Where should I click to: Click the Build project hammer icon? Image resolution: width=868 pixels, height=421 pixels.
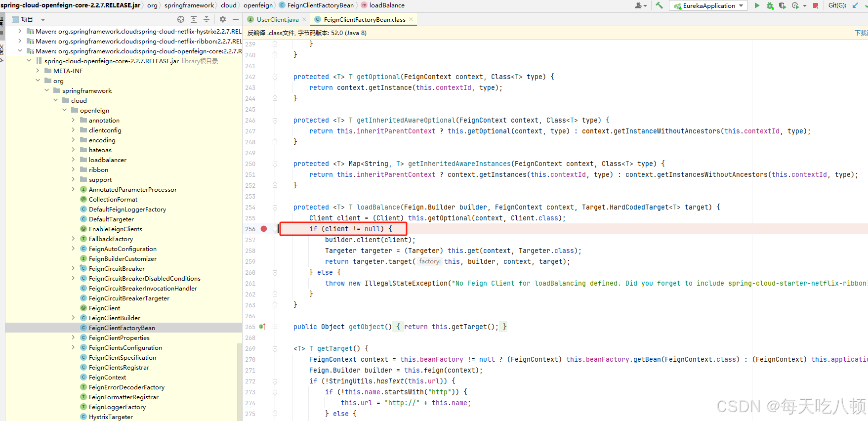(x=659, y=5)
